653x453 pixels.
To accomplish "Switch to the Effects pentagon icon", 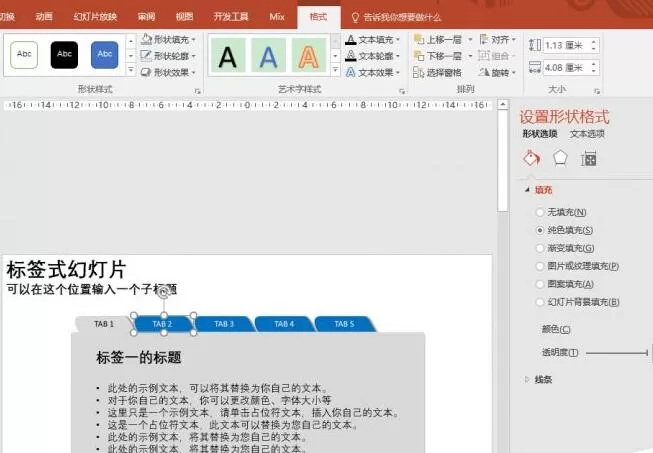I will (x=560, y=158).
